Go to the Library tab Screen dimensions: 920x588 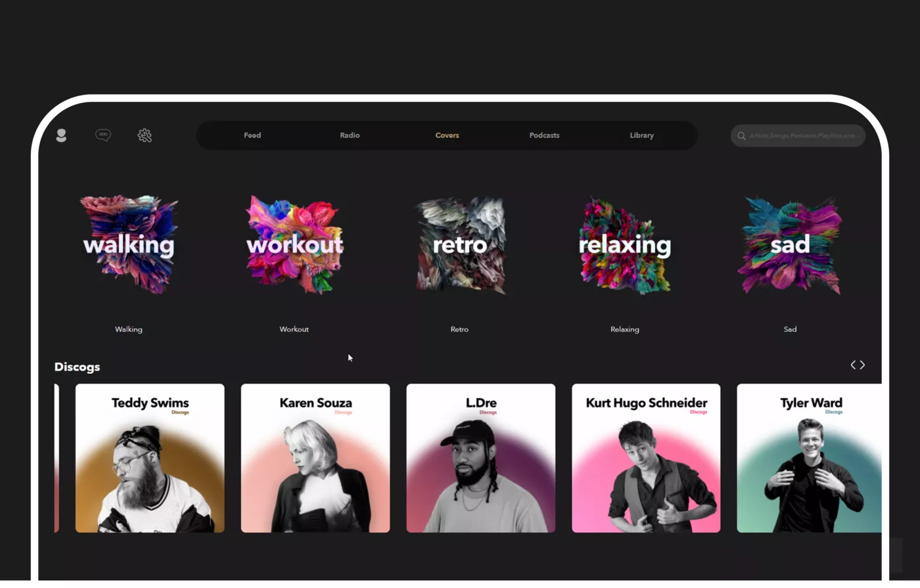641,135
